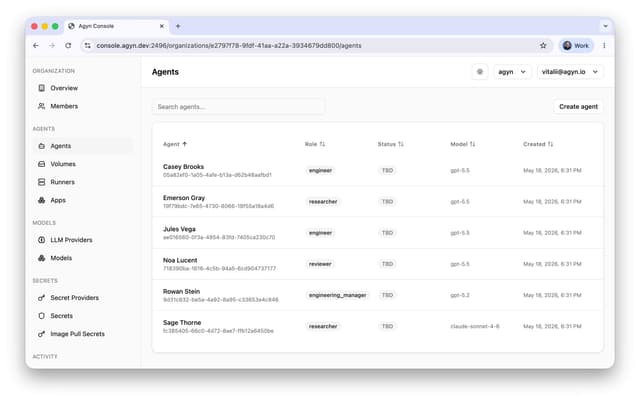The image size is (640, 402).
Task: Sort table by Created column
Action: [538, 144]
